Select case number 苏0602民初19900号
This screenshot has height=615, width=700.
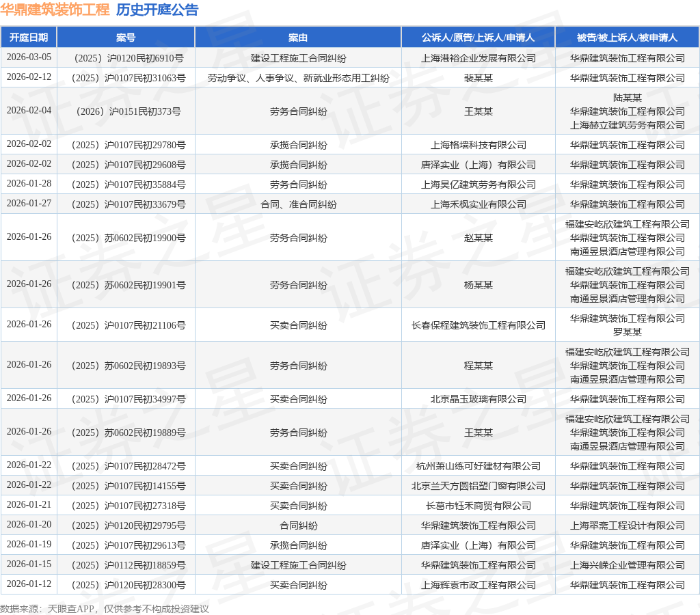tap(129, 237)
